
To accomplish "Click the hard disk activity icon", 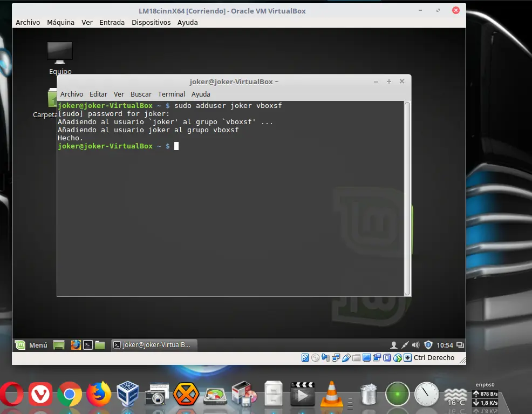I will [x=305, y=357].
